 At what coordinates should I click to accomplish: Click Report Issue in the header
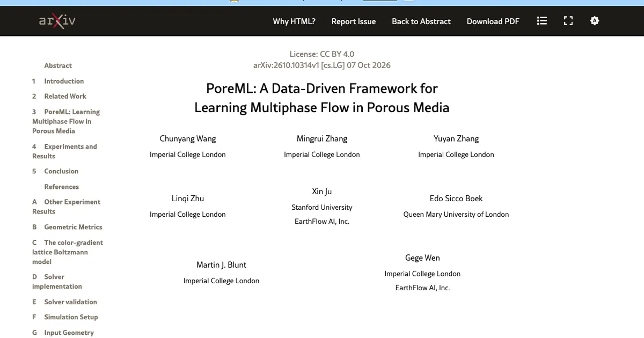click(x=354, y=21)
